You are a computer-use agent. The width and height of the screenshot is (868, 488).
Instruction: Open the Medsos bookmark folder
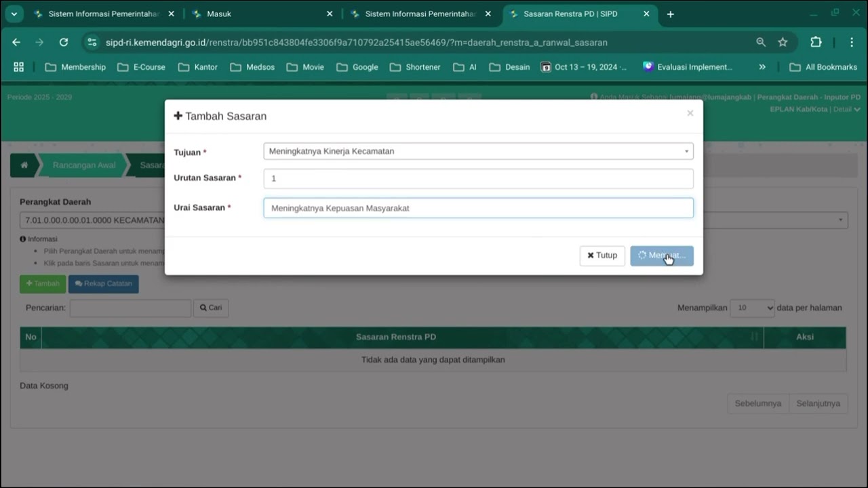(252, 67)
